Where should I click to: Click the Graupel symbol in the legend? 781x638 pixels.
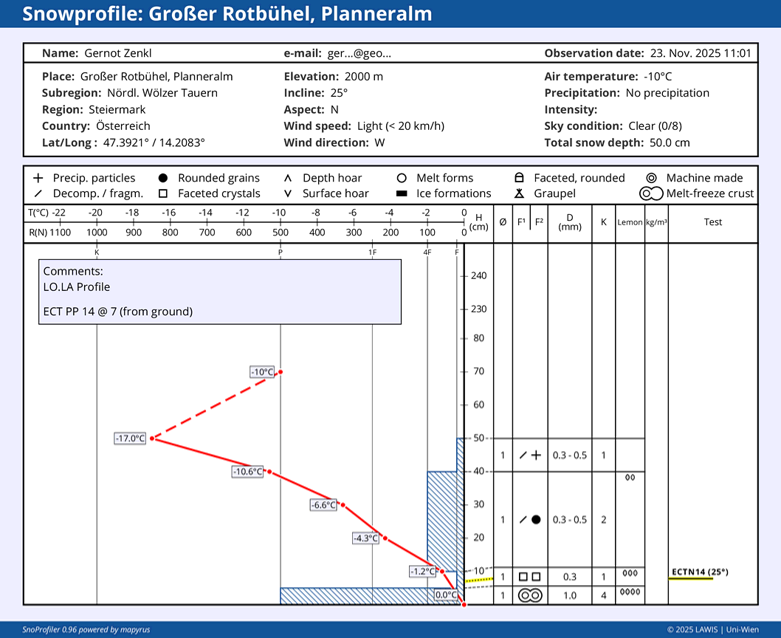tap(519, 193)
